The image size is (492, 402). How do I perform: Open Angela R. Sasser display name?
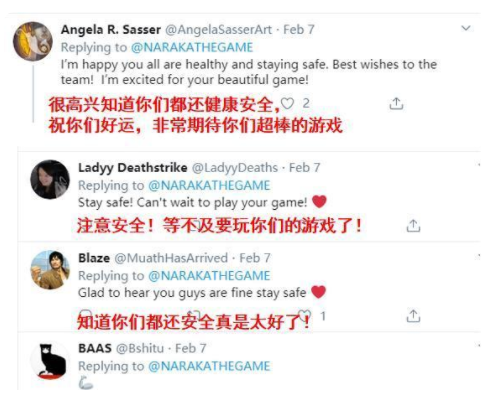pyautogui.click(x=111, y=30)
